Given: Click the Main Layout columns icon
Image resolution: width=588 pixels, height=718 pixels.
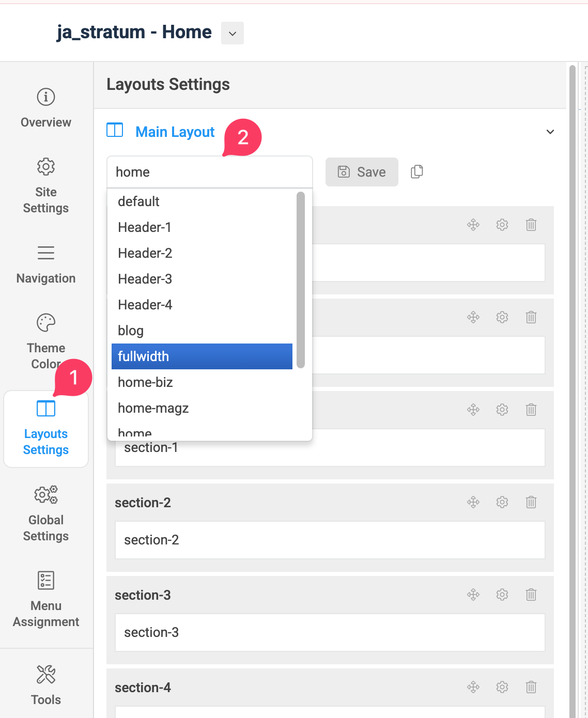Looking at the screenshot, I should click(115, 130).
